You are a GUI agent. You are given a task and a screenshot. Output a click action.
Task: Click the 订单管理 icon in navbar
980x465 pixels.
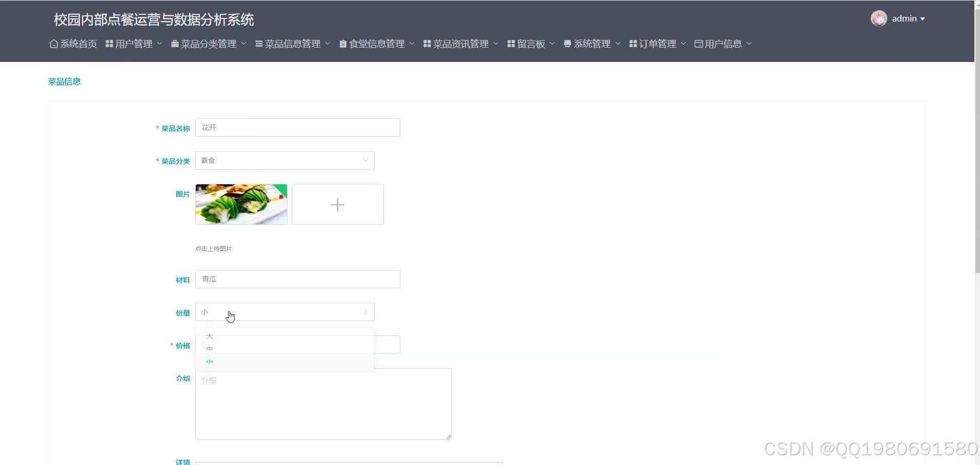pos(633,44)
